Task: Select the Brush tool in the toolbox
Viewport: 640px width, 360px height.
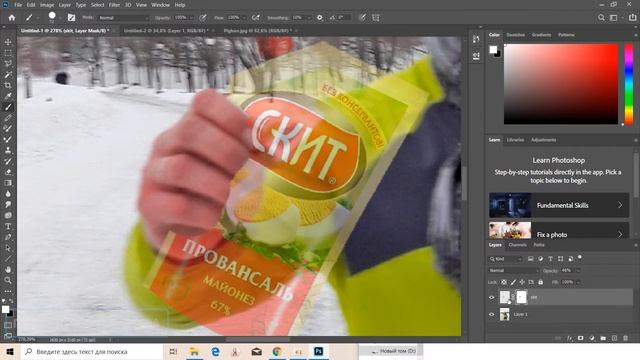Action: [8, 107]
